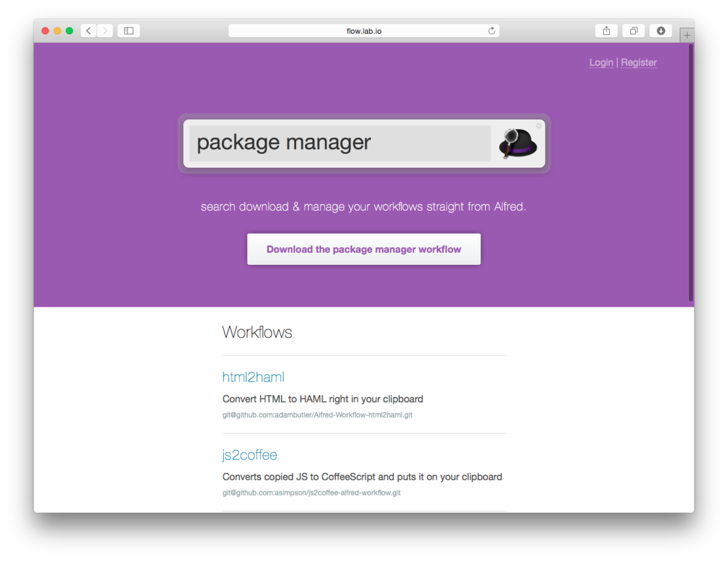Reload the flow.lab.io page
The height and width of the screenshot is (561, 728).
pos(492,31)
